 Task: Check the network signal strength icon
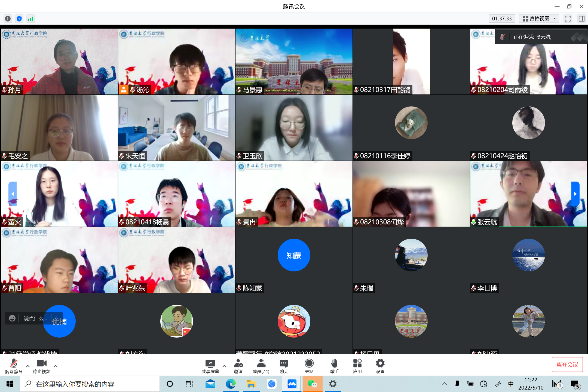click(30, 19)
